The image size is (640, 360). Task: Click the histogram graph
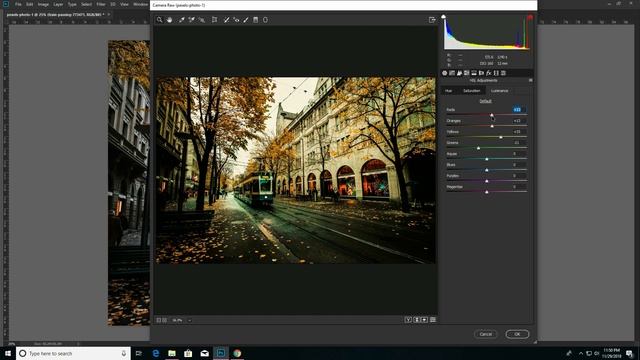pos(487,33)
